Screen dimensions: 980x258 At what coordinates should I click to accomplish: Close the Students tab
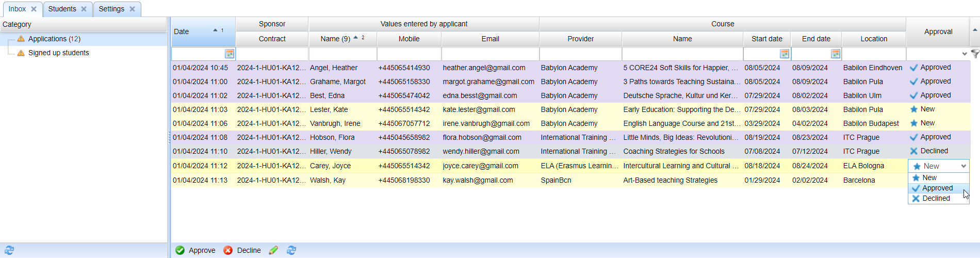[x=84, y=9]
